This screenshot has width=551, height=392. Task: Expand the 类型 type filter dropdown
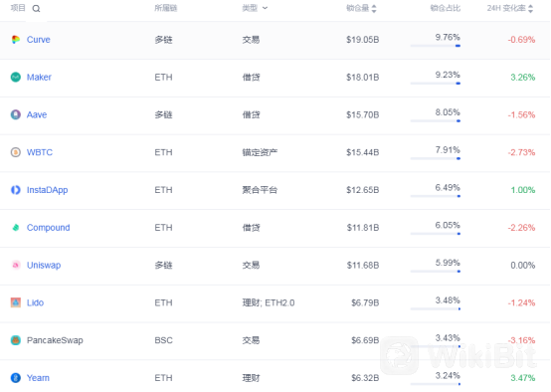click(x=255, y=8)
